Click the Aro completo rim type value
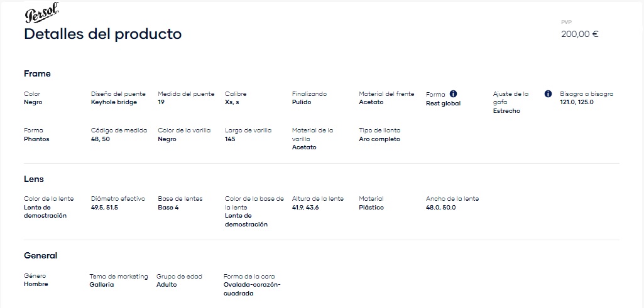 [379, 139]
